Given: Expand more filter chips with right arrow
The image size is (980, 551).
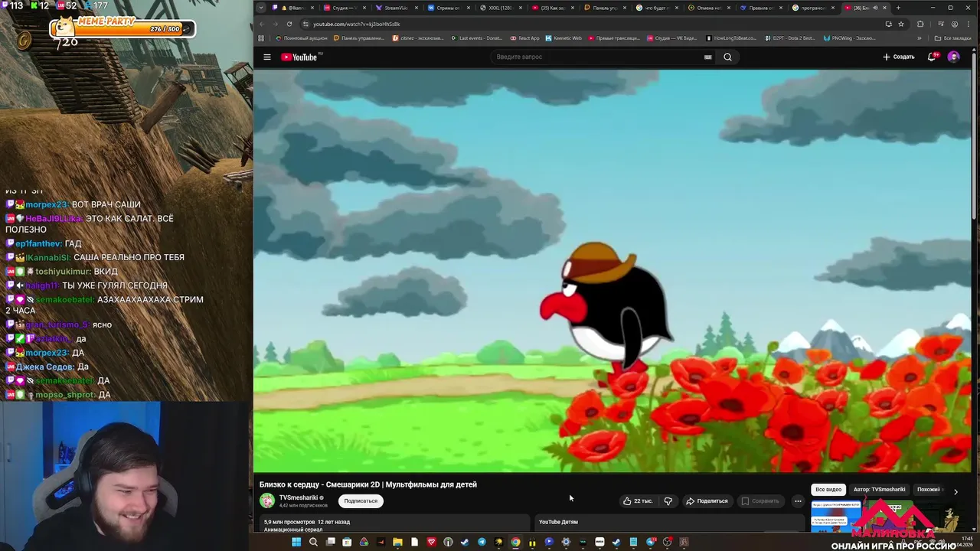Looking at the screenshot, I should (x=955, y=491).
